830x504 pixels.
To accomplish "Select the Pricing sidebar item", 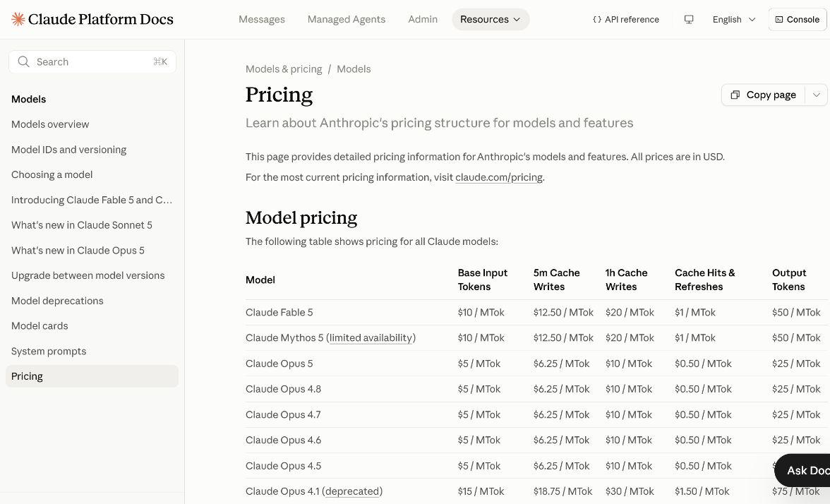I will pyautogui.click(x=92, y=376).
